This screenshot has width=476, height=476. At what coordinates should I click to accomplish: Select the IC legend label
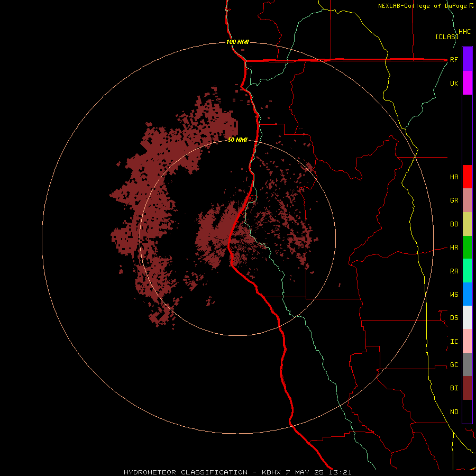(454, 341)
